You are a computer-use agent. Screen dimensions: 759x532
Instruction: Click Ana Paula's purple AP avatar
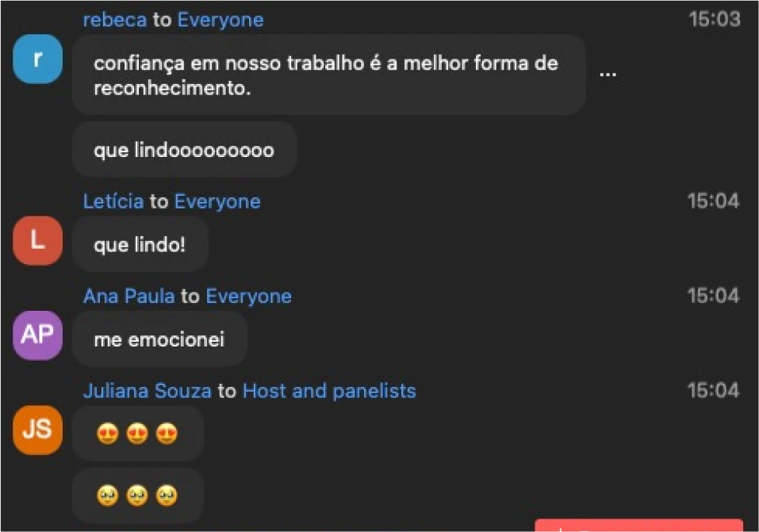coord(38,335)
